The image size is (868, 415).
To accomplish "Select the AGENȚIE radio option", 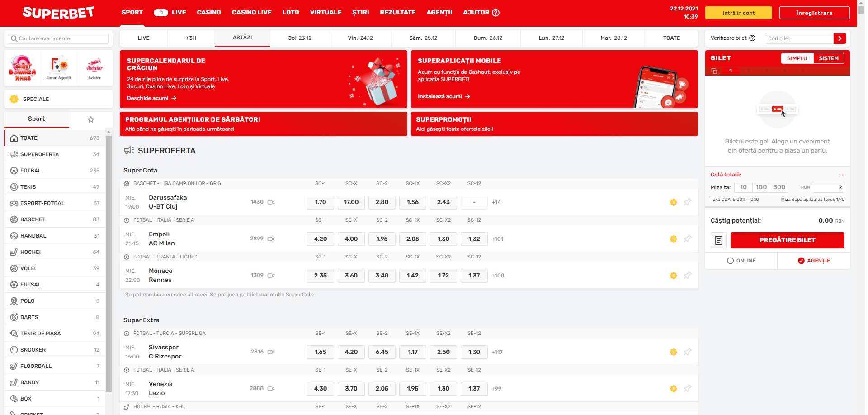I will point(814,261).
